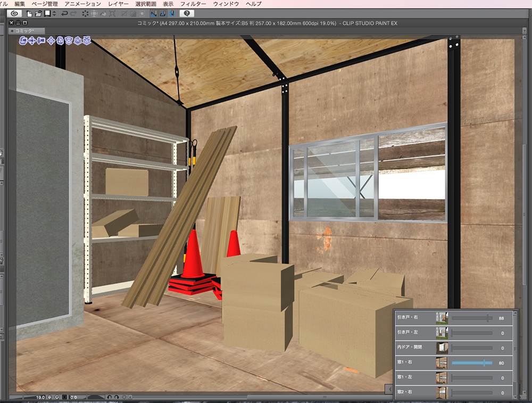Click the grayed Redo arrow icon
The width and height of the screenshot is (532, 403).
pos(73,14)
